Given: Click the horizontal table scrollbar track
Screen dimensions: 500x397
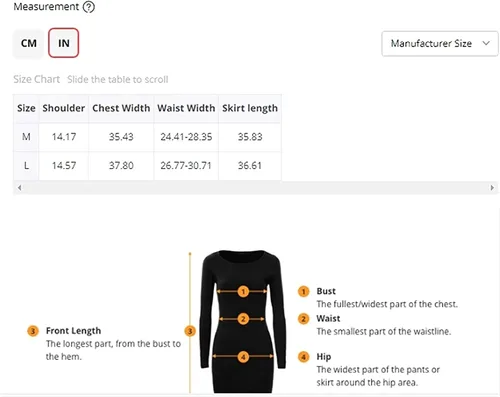Looking at the screenshot, I should 256,188.
